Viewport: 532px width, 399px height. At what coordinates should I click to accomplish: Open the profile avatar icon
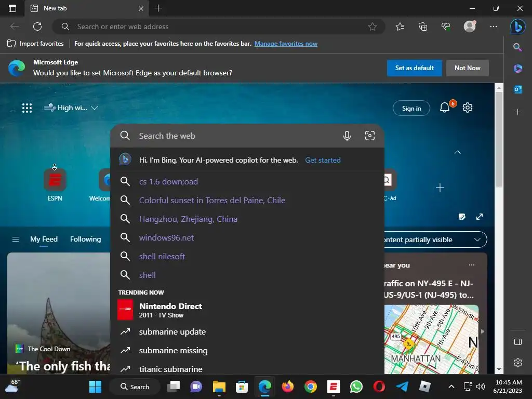(x=470, y=26)
